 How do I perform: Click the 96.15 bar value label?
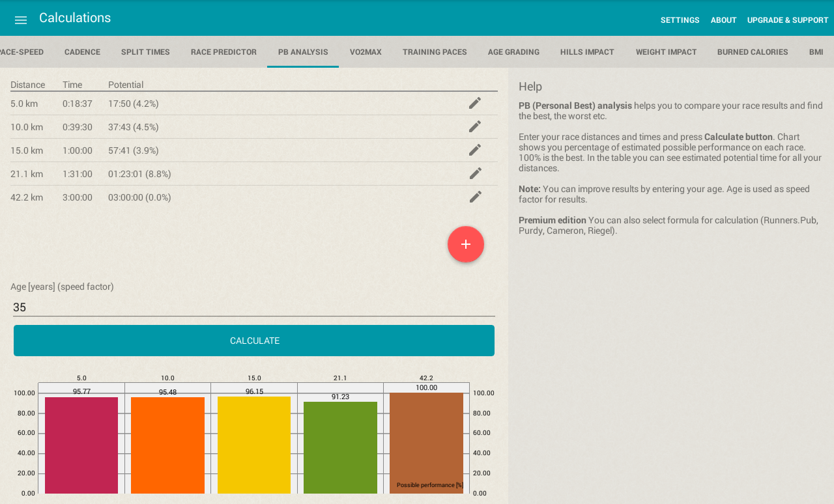(x=254, y=392)
